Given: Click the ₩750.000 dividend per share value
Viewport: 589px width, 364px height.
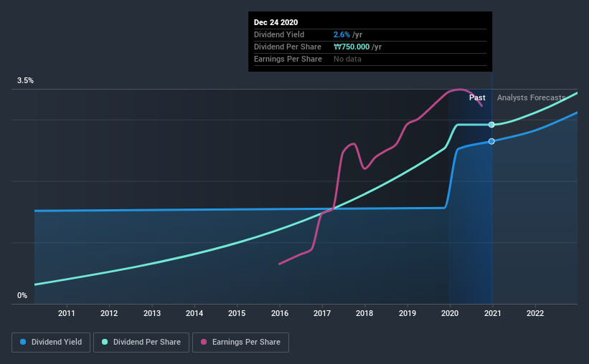Looking at the screenshot, I should [352, 47].
